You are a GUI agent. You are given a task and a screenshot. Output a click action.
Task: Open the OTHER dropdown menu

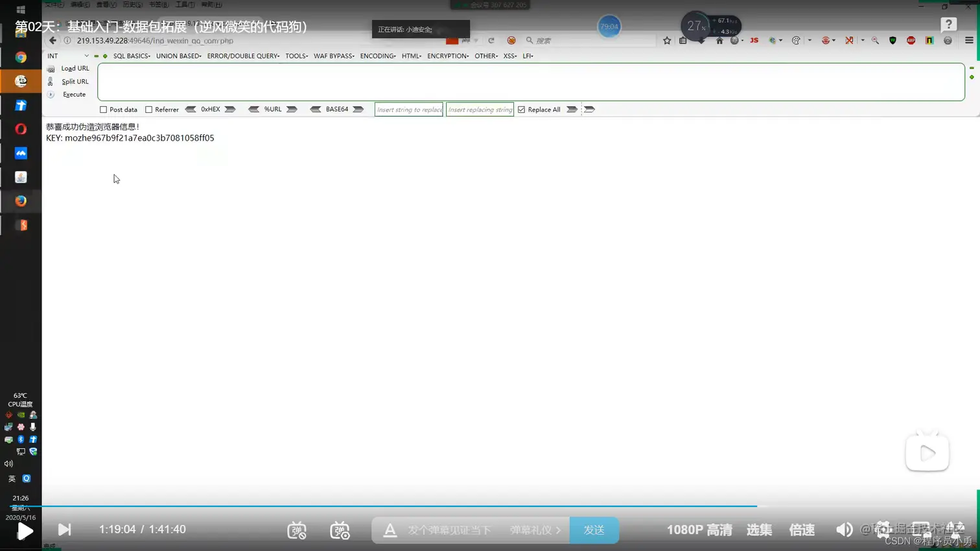point(486,56)
